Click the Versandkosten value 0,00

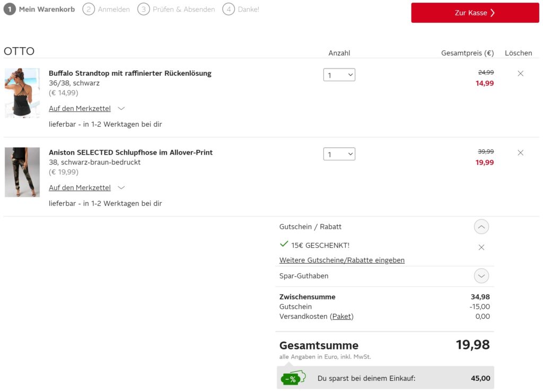[x=483, y=317]
